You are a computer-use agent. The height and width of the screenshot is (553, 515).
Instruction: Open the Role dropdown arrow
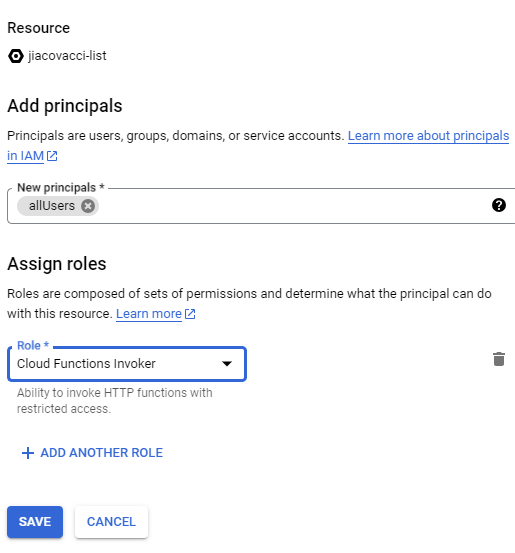[227, 364]
